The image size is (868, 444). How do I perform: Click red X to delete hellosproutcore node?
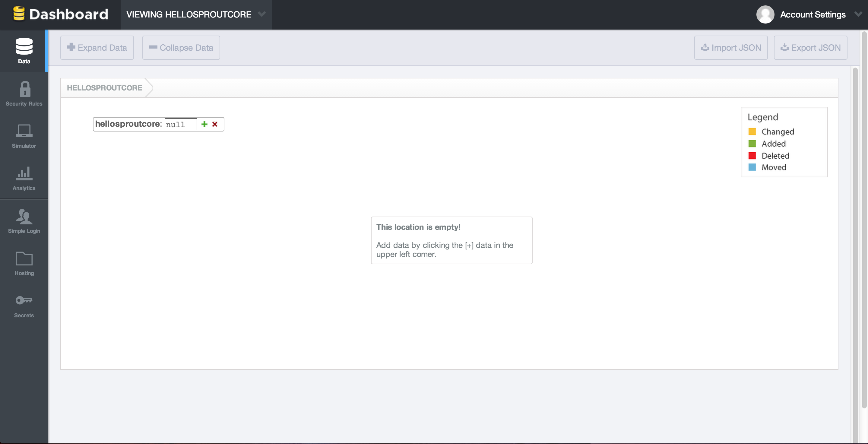point(215,124)
